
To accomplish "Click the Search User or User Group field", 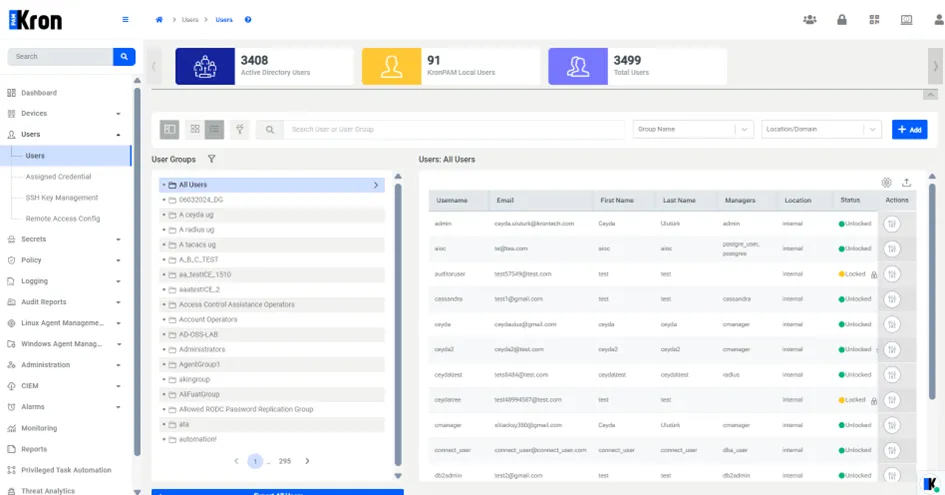I will pos(454,129).
